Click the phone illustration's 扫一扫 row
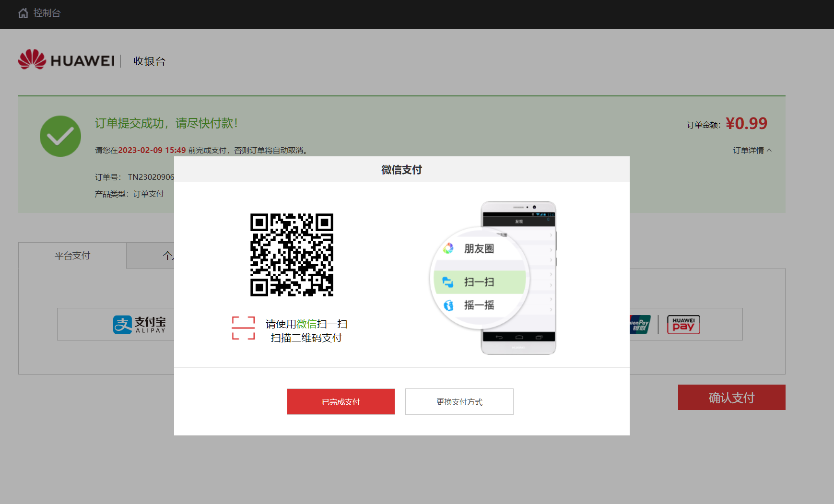The image size is (834, 504). tap(480, 282)
